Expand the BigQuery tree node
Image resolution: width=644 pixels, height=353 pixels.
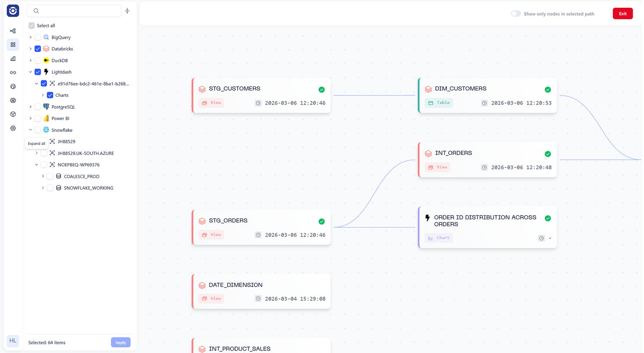(x=30, y=37)
